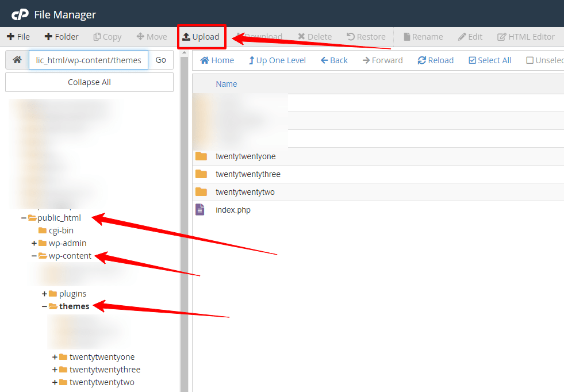Viewport: 564px width, 392px height.
Task: Navigate to Home in file pane
Action: (x=217, y=60)
